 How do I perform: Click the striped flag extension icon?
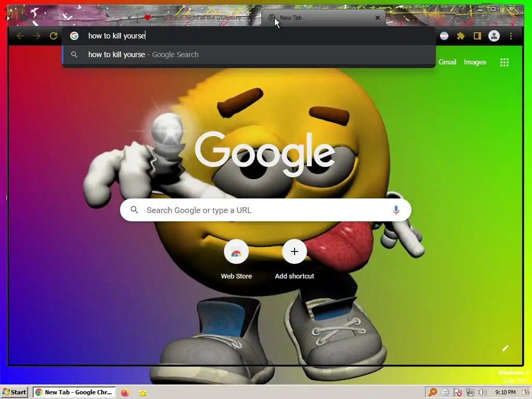(x=444, y=36)
